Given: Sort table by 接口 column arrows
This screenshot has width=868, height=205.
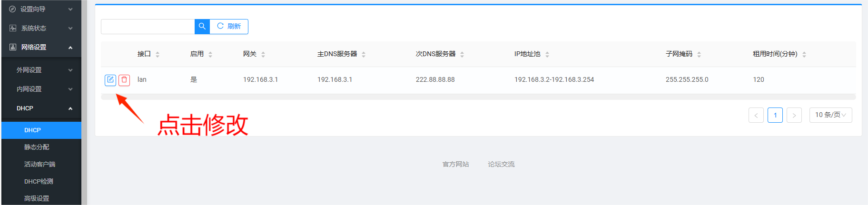Looking at the screenshot, I should tap(158, 54).
